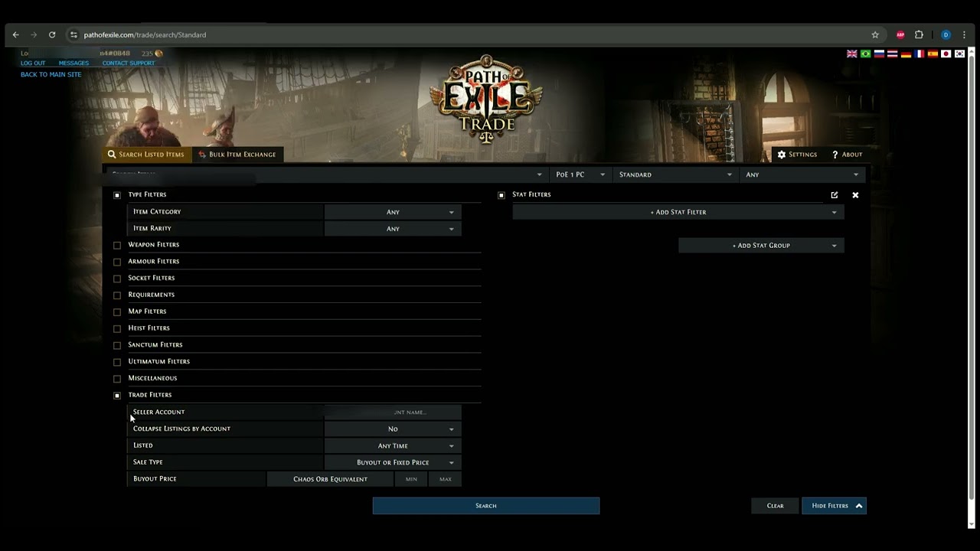Click the Log Out link
The image size is (980, 551).
[33, 64]
